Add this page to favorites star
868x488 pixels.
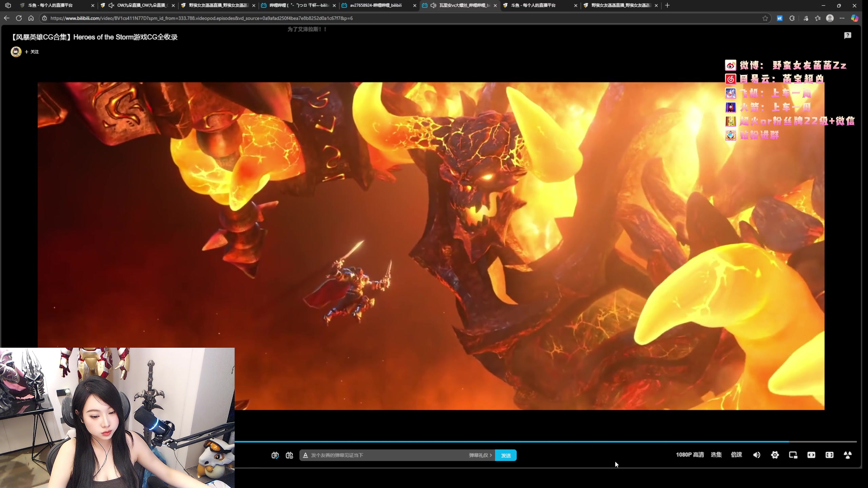pyautogui.click(x=765, y=18)
